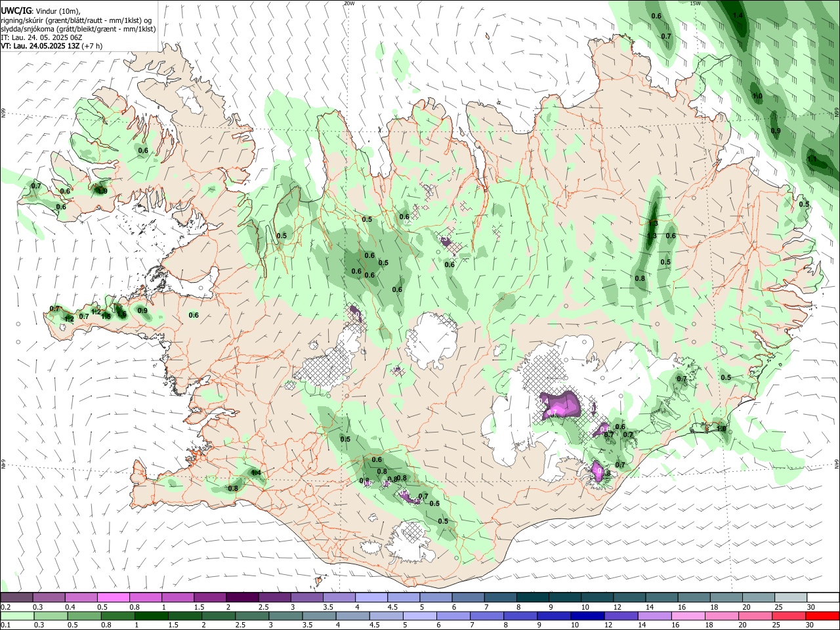The height and width of the screenshot is (630, 840).
Task: Select the dusky mauve 0.2 snow swatch
Action: point(17,597)
